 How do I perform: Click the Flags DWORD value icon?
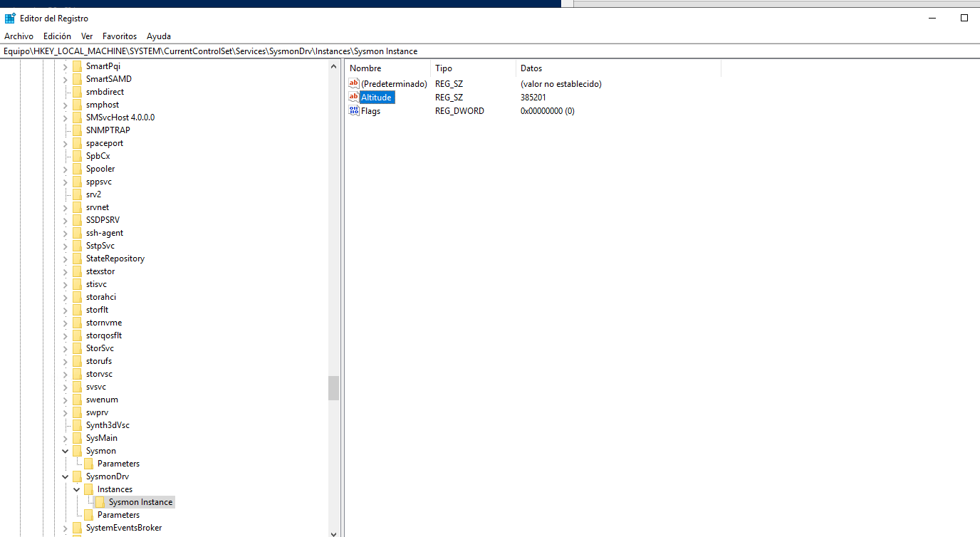click(x=354, y=110)
